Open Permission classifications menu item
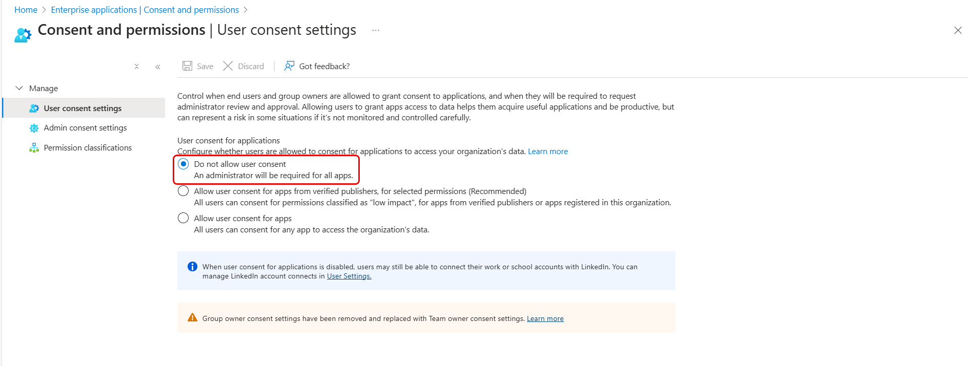The height and width of the screenshot is (366, 980). [84, 148]
